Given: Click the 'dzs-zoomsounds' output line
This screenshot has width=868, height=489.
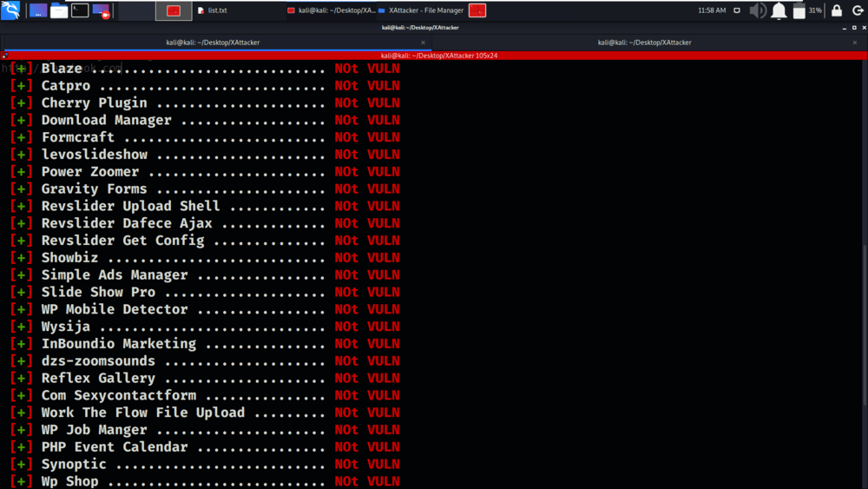Looking at the screenshot, I should (205, 360).
